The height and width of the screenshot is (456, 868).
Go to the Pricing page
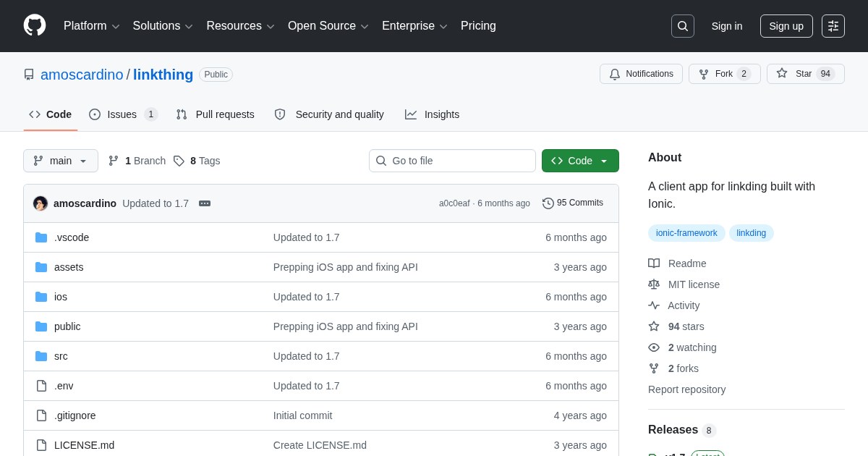(478, 26)
